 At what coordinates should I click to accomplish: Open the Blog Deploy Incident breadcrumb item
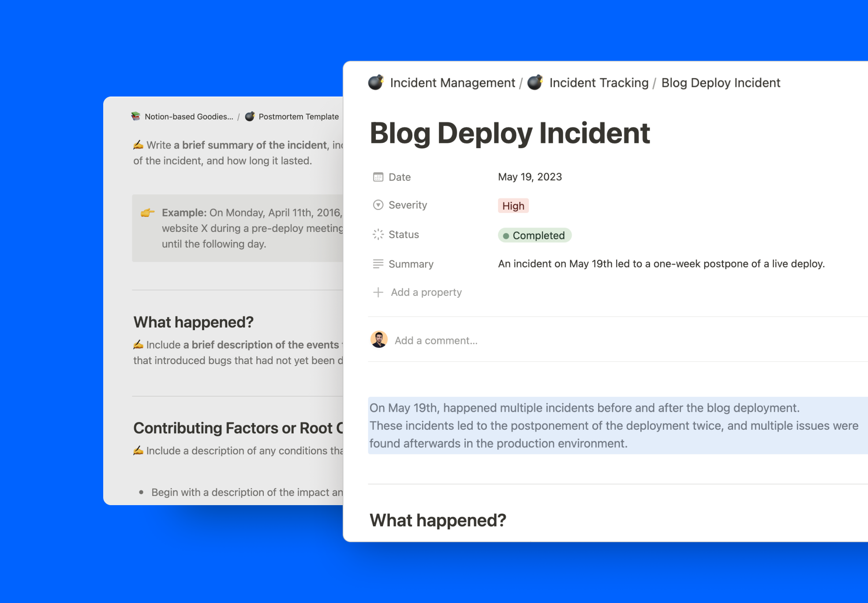point(721,83)
